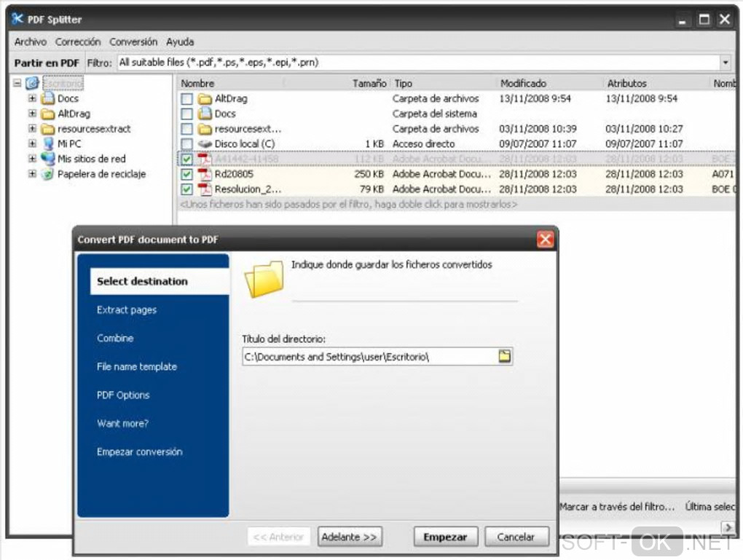Close the Convert PDF document dialog
The height and width of the screenshot is (560, 743).
(545, 240)
